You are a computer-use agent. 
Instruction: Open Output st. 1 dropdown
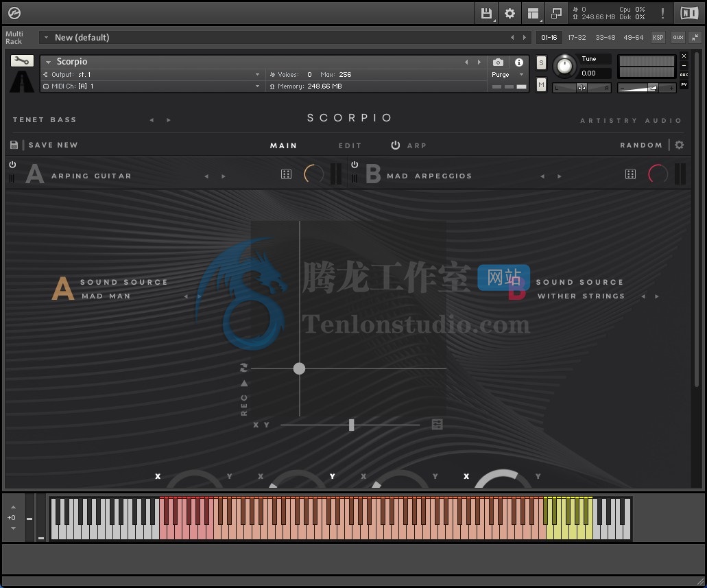coord(257,75)
